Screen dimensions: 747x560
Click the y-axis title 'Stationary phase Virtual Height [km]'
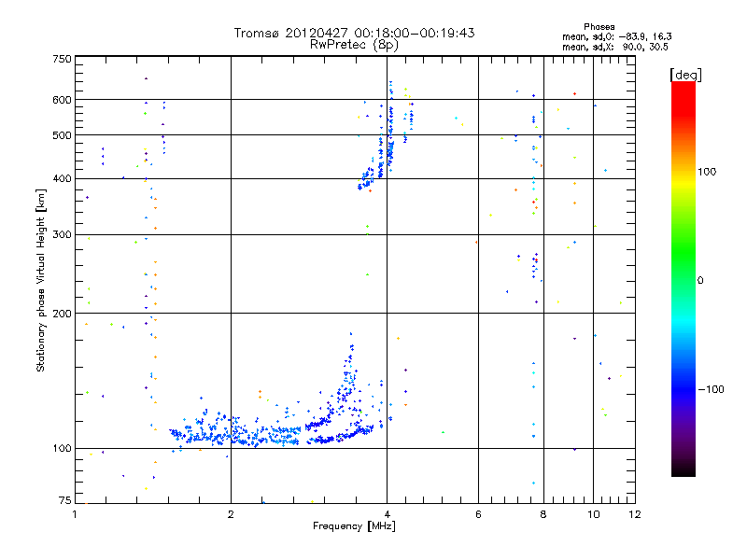[41, 280]
